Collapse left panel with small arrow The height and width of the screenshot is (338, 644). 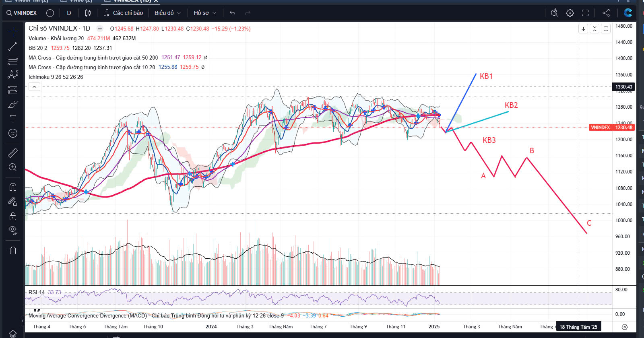point(23,321)
